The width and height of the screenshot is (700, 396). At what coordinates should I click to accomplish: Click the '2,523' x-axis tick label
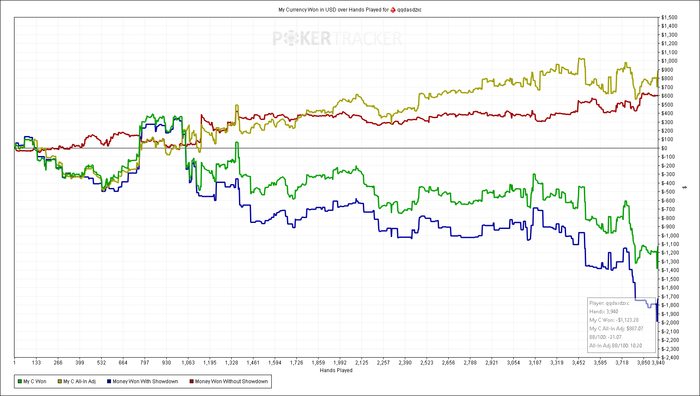426,363
